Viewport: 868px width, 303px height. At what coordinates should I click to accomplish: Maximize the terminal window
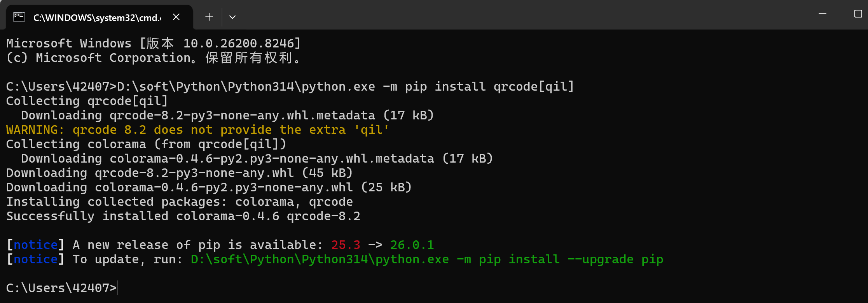[x=858, y=14]
